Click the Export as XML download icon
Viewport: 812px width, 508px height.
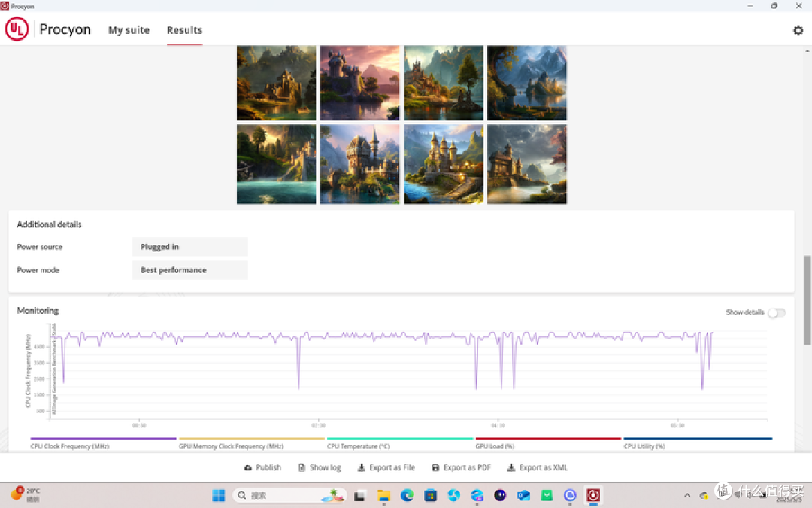pyautogui.click(x=511, y=467)
